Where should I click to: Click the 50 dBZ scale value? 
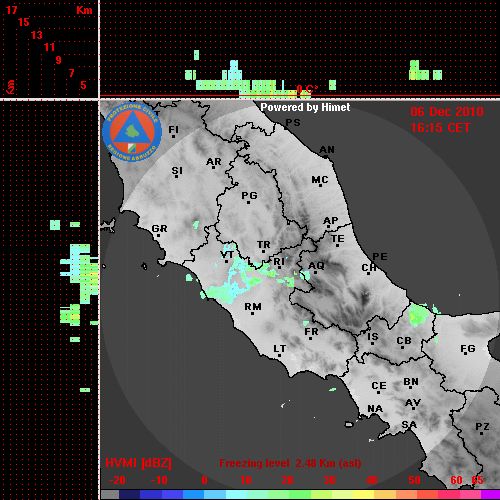(414, 480)
